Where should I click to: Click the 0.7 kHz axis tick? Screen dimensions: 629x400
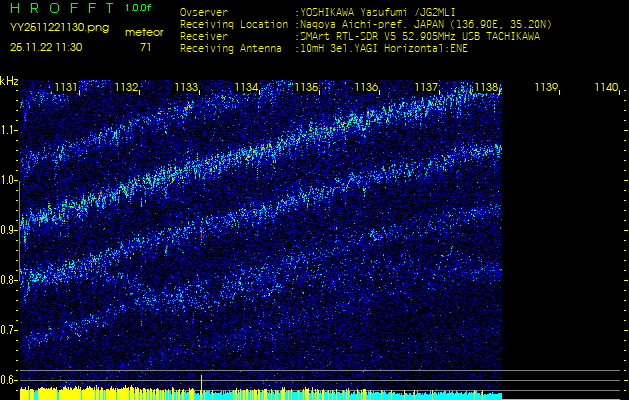[9, 330]
